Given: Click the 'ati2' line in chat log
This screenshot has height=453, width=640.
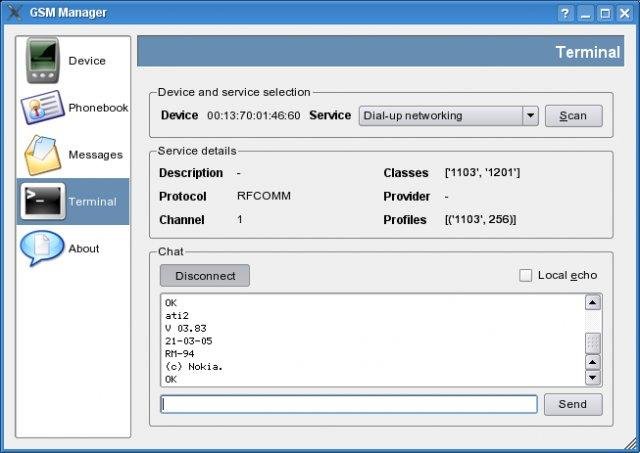Looking at the screenshot, I should (177, 316).
